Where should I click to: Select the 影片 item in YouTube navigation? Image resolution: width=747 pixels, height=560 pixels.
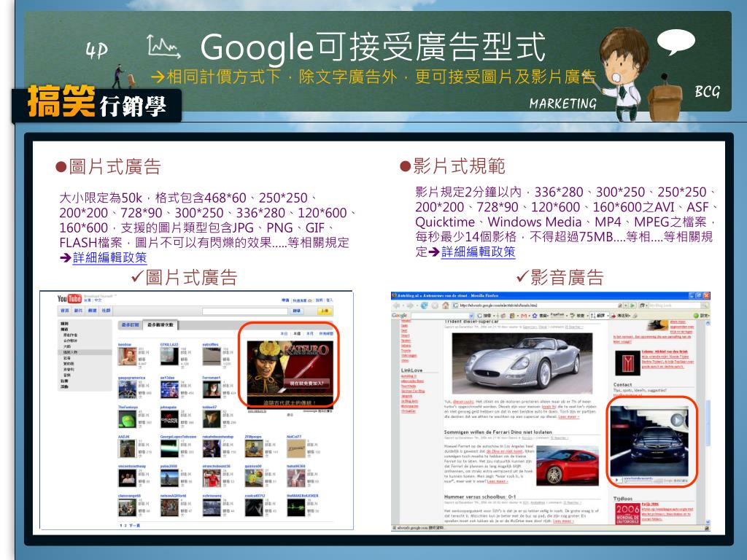[78, 311]
